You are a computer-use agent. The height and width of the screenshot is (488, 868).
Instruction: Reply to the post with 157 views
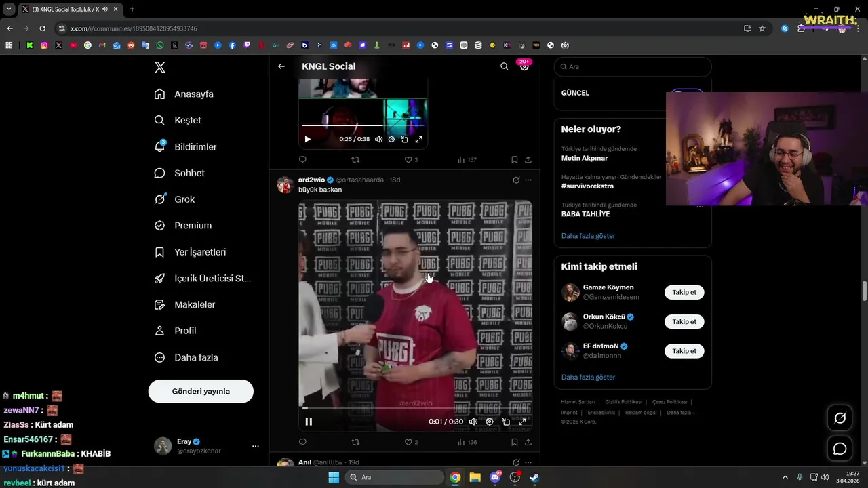tap(302, 160)
